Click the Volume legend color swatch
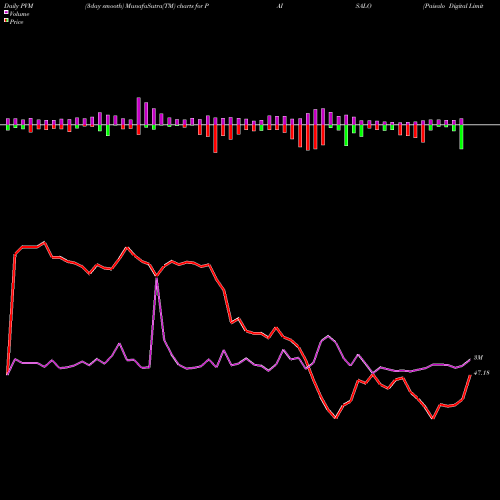The height and width of the screenshot is (500, 500). click(6, 13)
